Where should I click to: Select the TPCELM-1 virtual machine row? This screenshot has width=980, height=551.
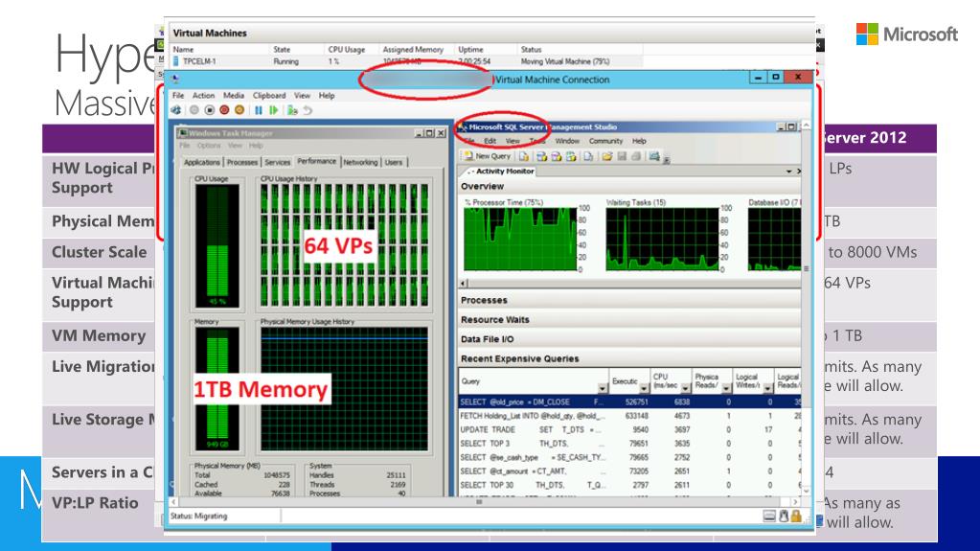[x=406, y=61]
